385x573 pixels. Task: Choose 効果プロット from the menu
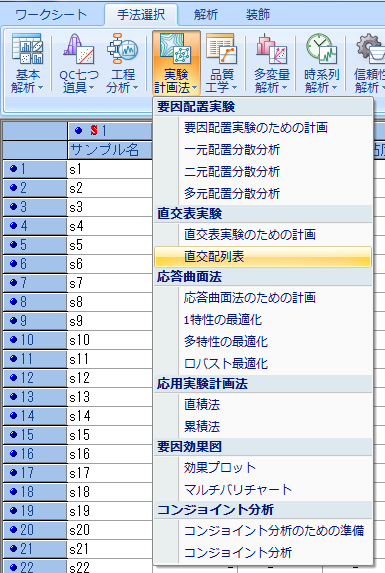pyautogui.click(x=263, y=467)
